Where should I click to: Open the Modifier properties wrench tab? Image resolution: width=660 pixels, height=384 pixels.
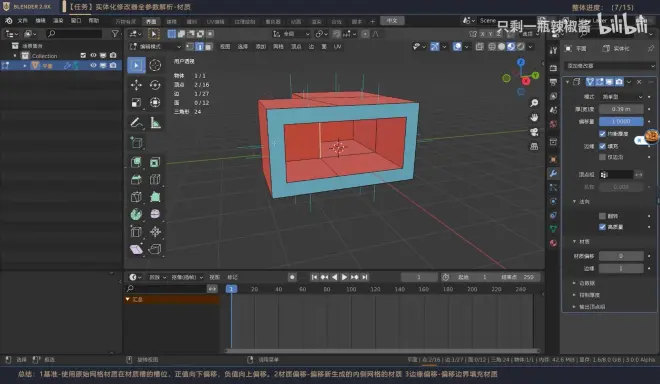pyautogui.click(x=553, y=173)
